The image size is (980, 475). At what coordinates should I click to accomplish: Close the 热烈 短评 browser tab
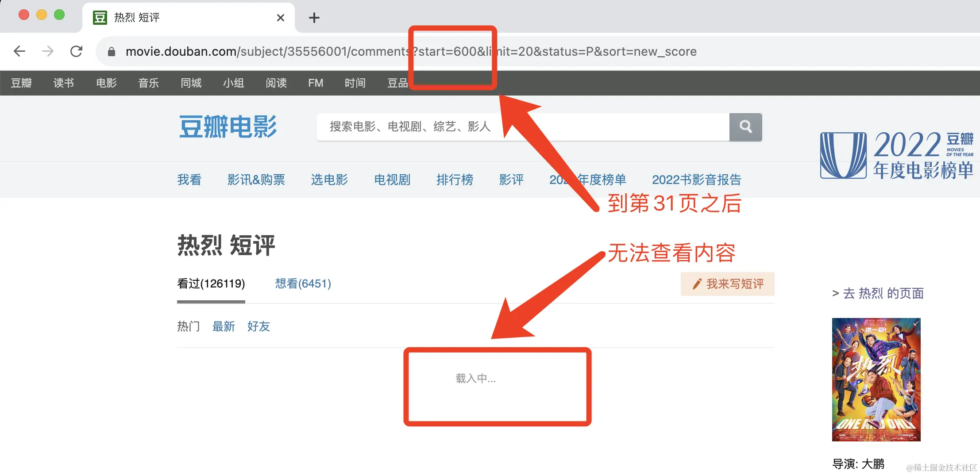pyautogui.click(x=280, y=18)
